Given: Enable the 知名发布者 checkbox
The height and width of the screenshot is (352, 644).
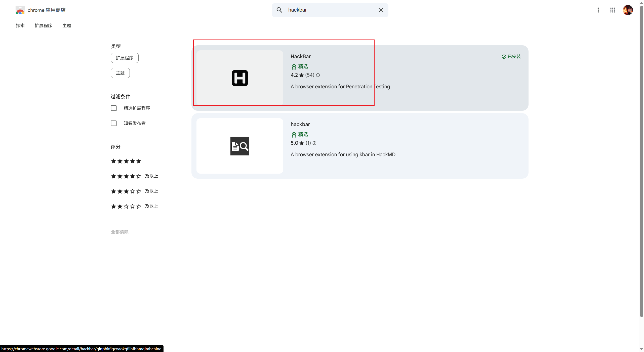Looking at the screenshot, I should [x=114, y=123].
